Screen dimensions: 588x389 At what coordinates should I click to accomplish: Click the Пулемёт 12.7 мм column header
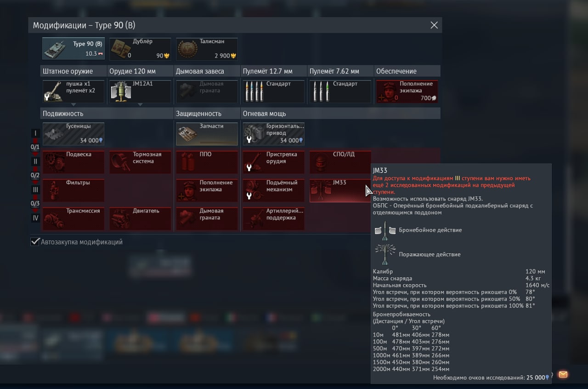273,71
